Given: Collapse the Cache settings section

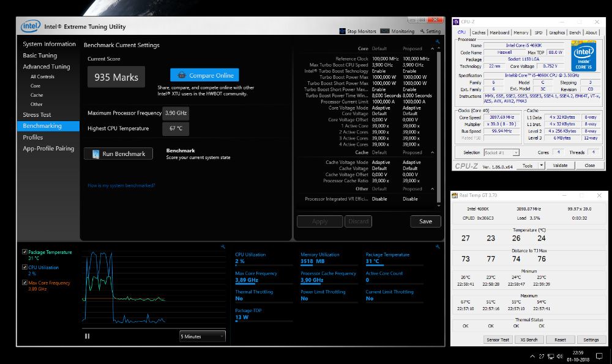Looking at the screenshot, I should coord(433,152).
